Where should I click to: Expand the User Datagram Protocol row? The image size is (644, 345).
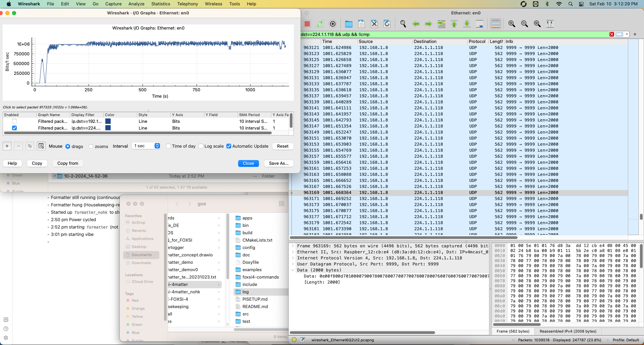(x=293, y=264)
